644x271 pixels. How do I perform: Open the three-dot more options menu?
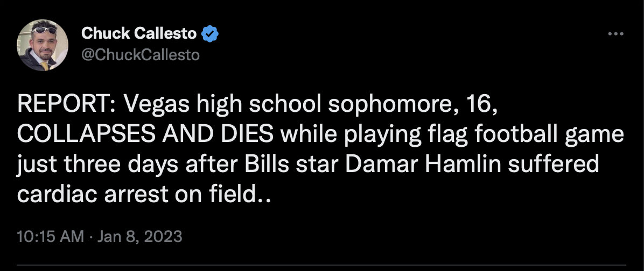[615, 34]
